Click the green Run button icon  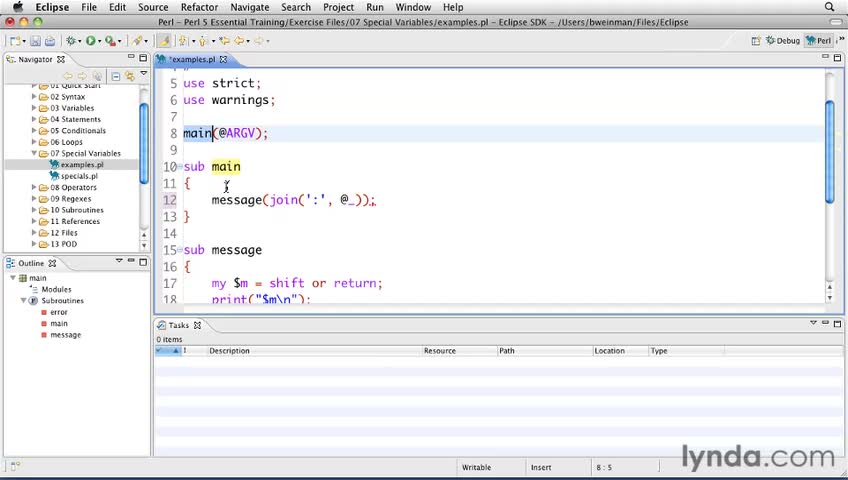click(90, 41)
